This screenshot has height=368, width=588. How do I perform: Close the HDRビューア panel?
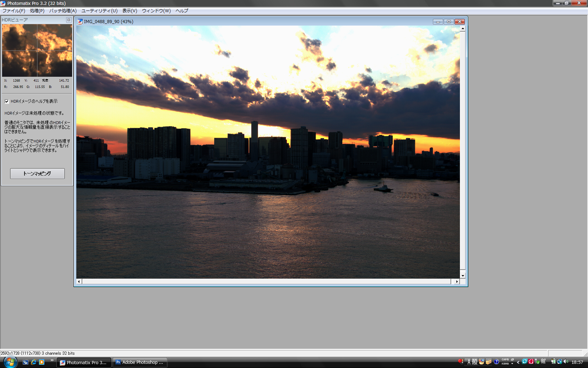(69, 20)
